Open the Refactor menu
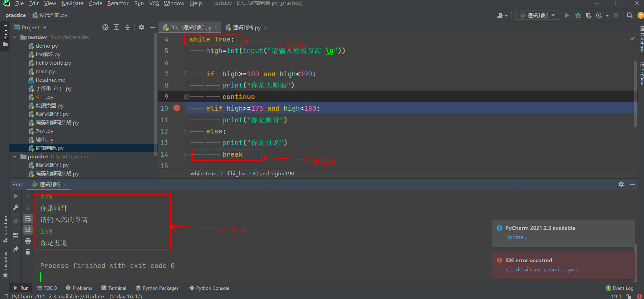Viewport: 644px width, 299px height. (x=118, y=3)
